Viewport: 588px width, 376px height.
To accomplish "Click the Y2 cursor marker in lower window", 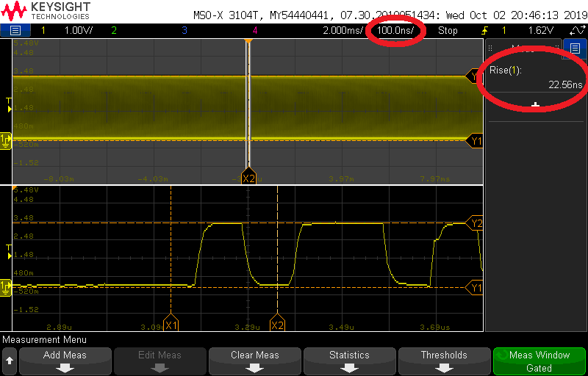I will 476,223.
